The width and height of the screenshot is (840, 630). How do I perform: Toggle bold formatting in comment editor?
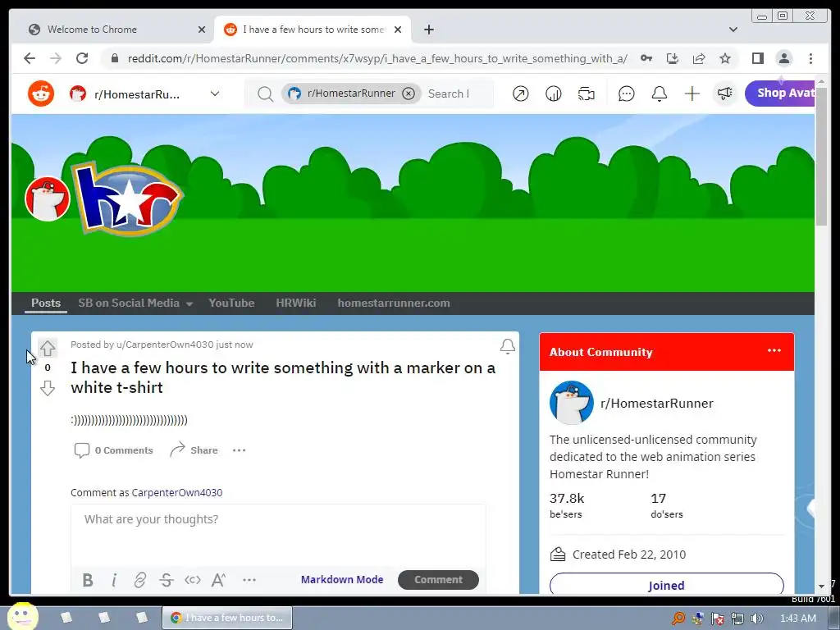(x=88, y=580)
